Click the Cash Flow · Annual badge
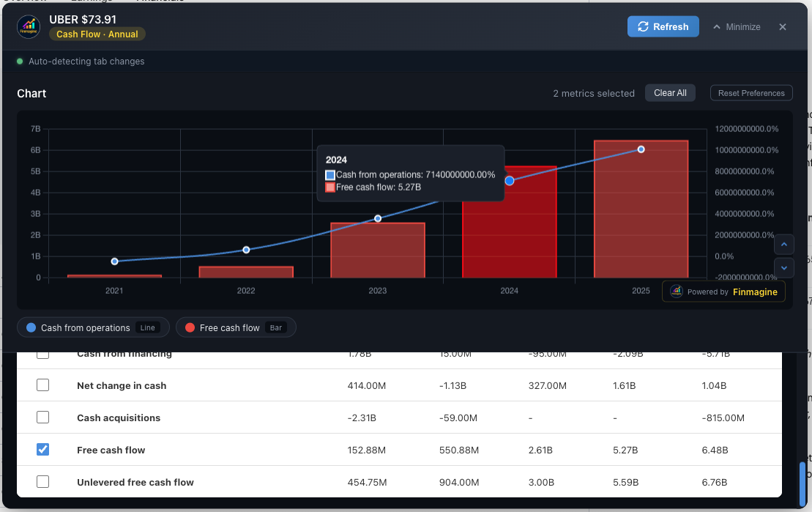 (97, 34)
